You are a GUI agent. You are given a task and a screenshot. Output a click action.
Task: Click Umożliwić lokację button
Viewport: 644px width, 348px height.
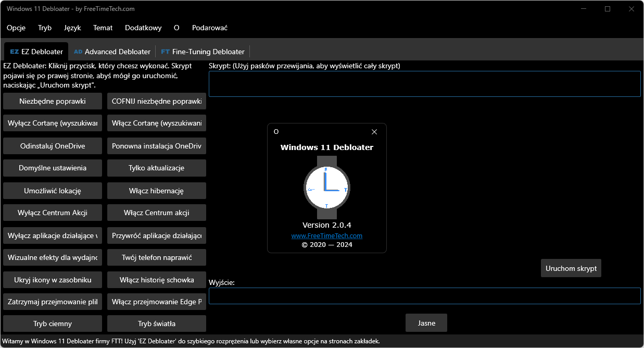coord(53,191)
